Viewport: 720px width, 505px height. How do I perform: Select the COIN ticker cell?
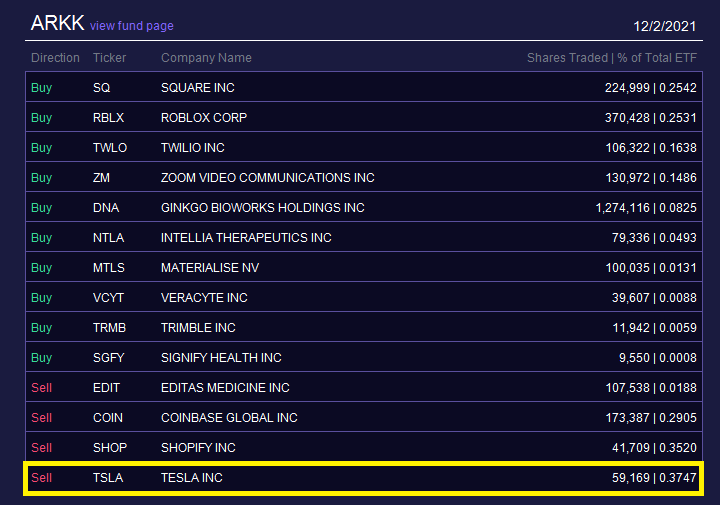tap(108, 418)
